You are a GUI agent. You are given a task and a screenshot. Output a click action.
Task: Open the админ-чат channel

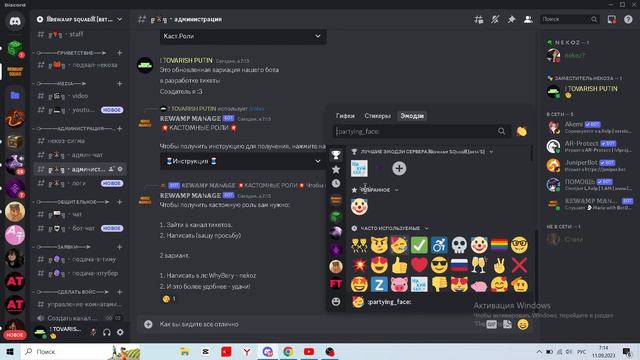click(80, 155)
